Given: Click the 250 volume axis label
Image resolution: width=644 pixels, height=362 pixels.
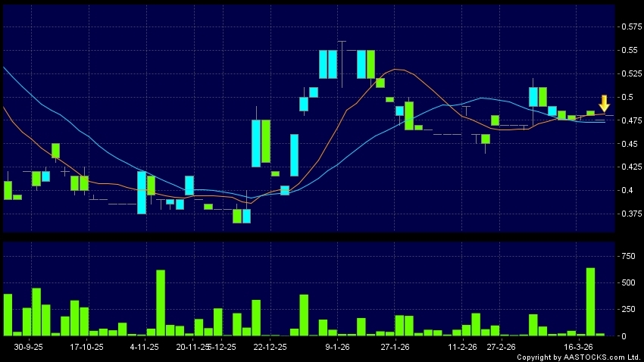Looking at the screenshot, I should point(627,309).
